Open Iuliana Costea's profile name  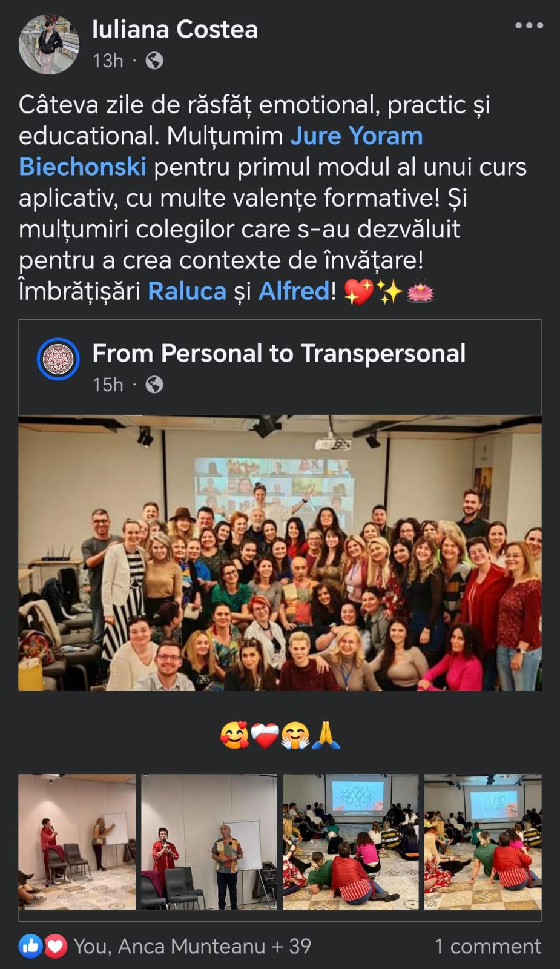click(x=175, y=29)
